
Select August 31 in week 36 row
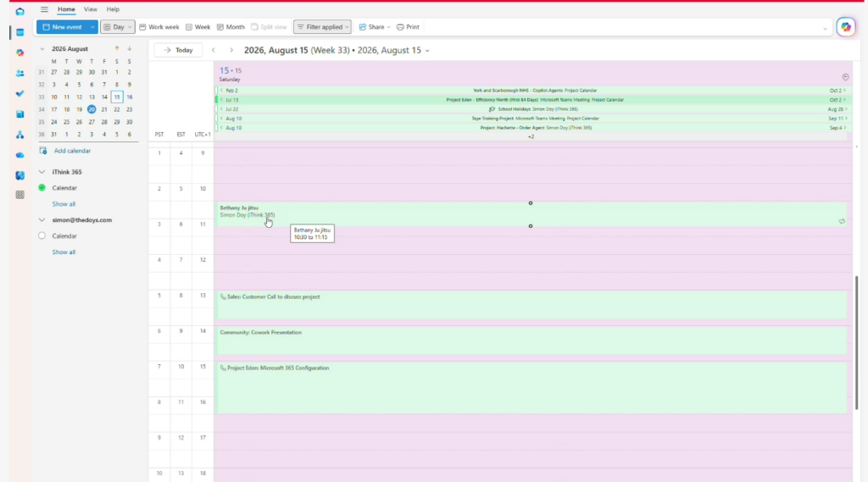[53, 135]
